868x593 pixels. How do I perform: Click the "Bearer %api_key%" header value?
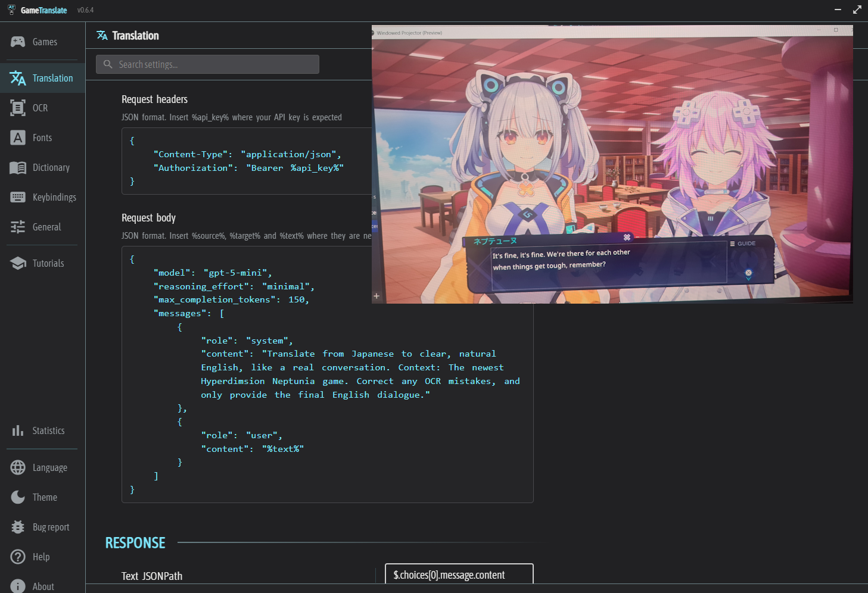[x=295, y=168]
